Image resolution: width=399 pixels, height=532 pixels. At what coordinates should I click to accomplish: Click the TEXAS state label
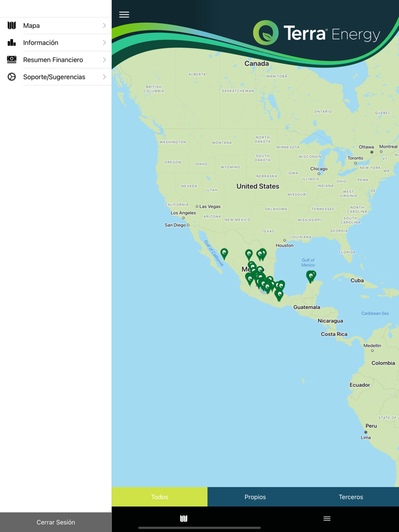pos(268,231)
